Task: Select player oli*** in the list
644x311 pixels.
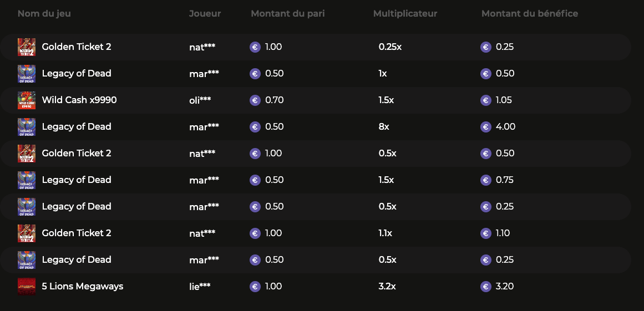Action: coord(200,100)
